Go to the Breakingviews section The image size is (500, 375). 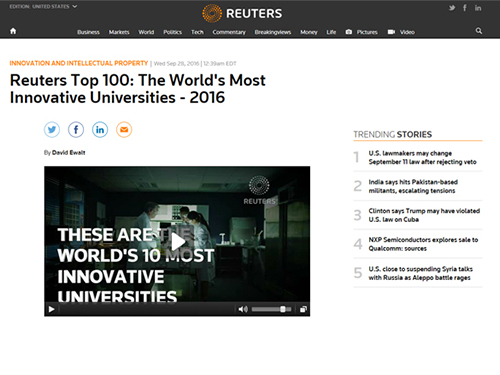click(273, 32)
